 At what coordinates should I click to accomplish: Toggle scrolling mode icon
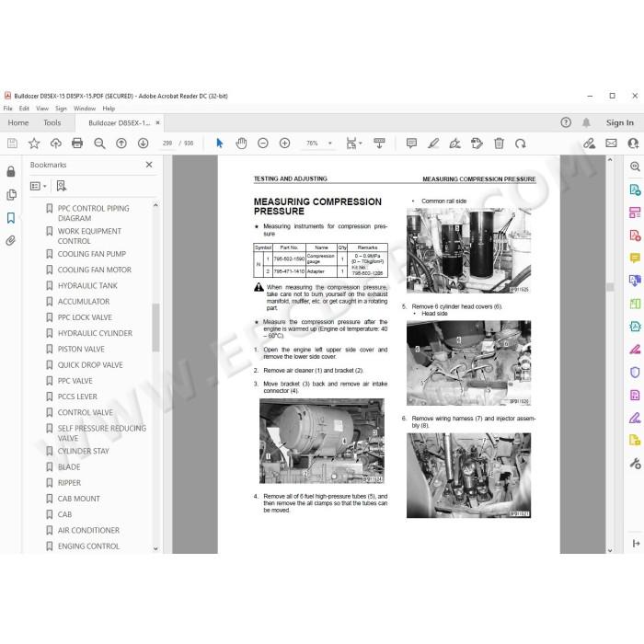(379, 143)
